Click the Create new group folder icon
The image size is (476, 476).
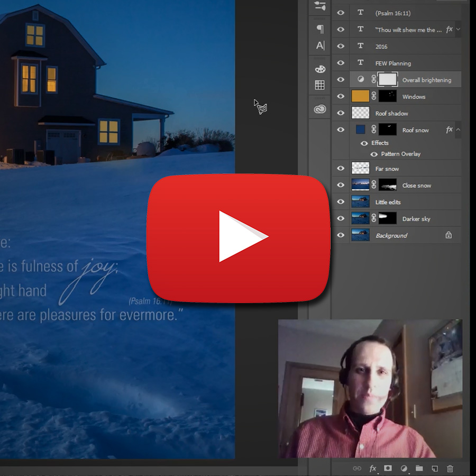[x=419, y=468]
